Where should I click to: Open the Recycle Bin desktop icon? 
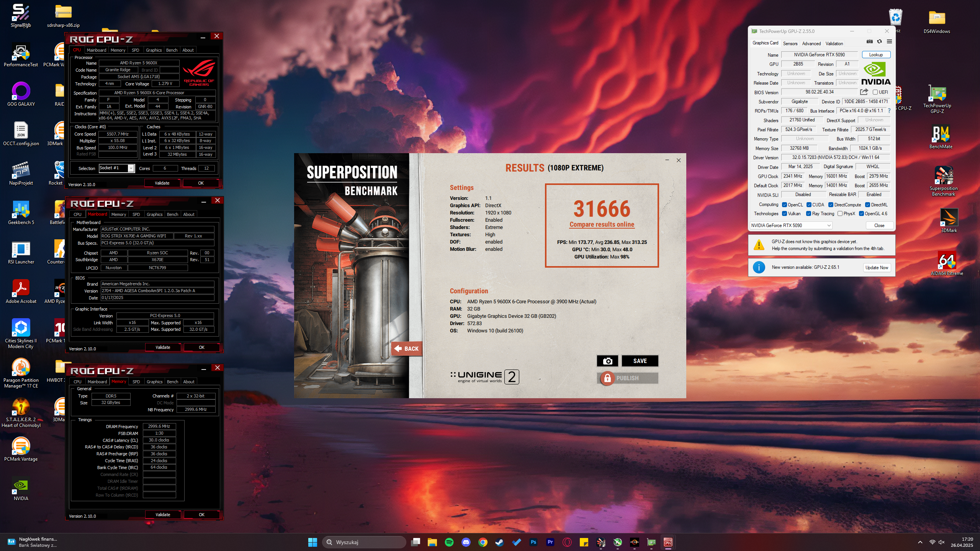point(896,18)
